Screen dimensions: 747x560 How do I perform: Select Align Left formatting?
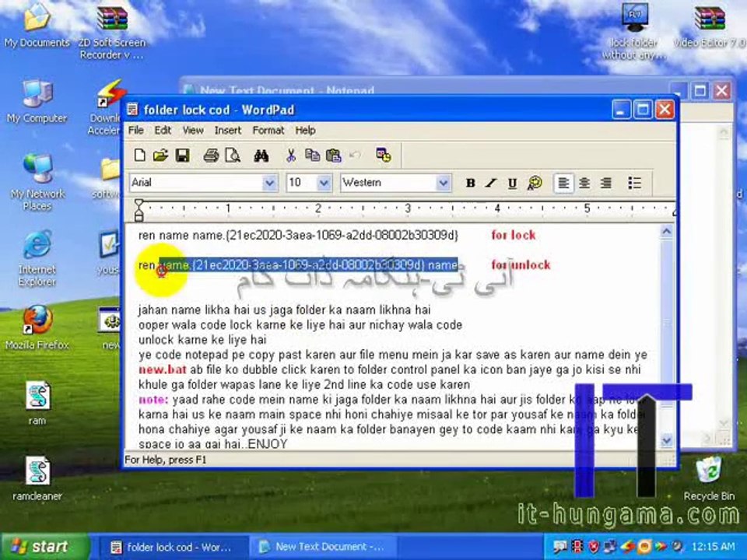[563, 183]
